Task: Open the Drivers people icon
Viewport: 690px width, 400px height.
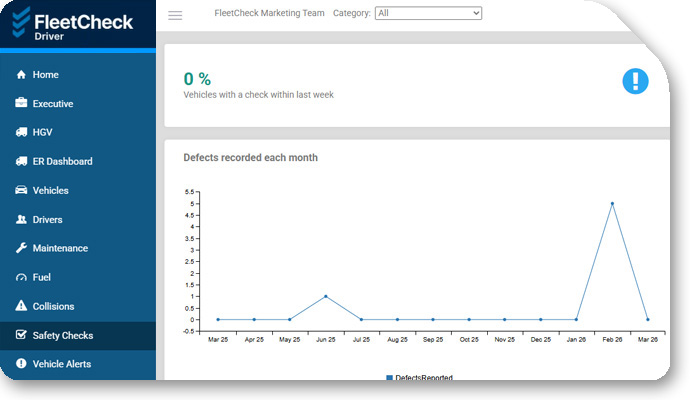Action: pyautogui.click(x=21, y=219)
